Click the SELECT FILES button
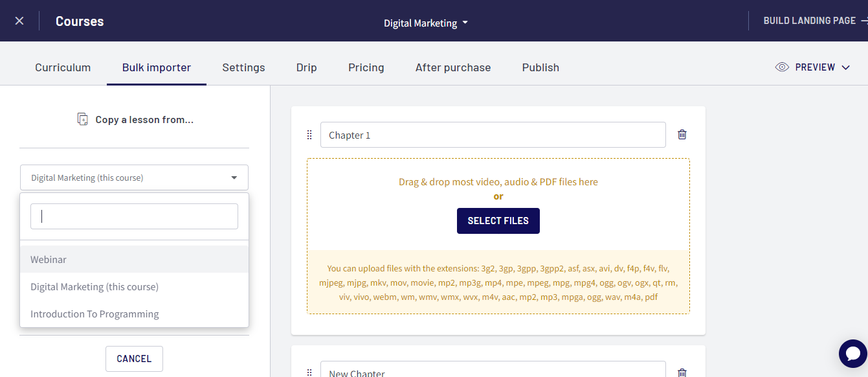The width and height of the screenshot is (868, 377). point(498,221)
